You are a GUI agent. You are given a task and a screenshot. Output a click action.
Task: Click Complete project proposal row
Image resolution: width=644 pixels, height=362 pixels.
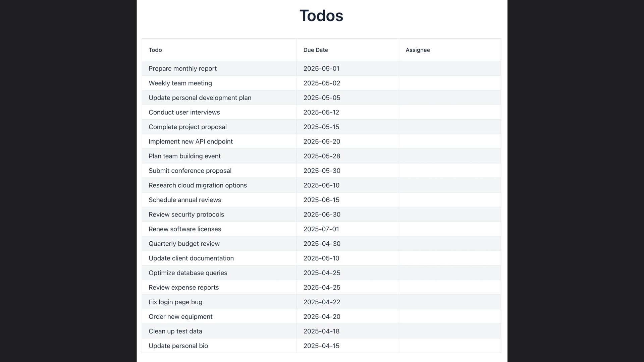(321, 127)
